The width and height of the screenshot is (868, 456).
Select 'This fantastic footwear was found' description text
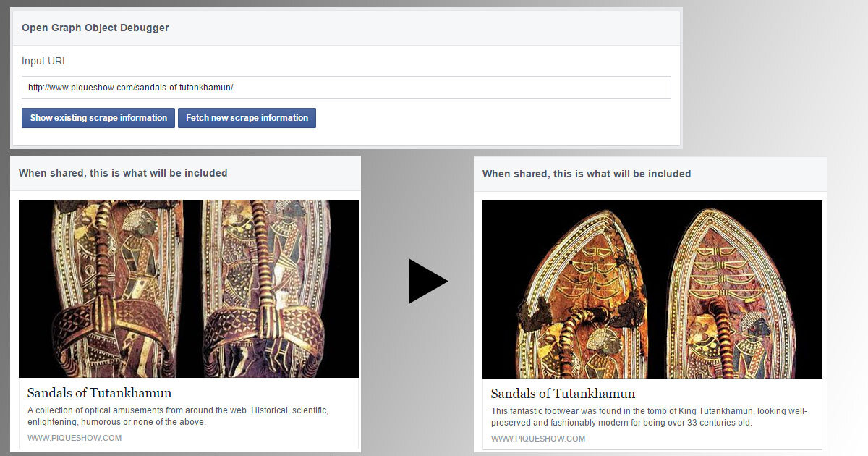650,417
